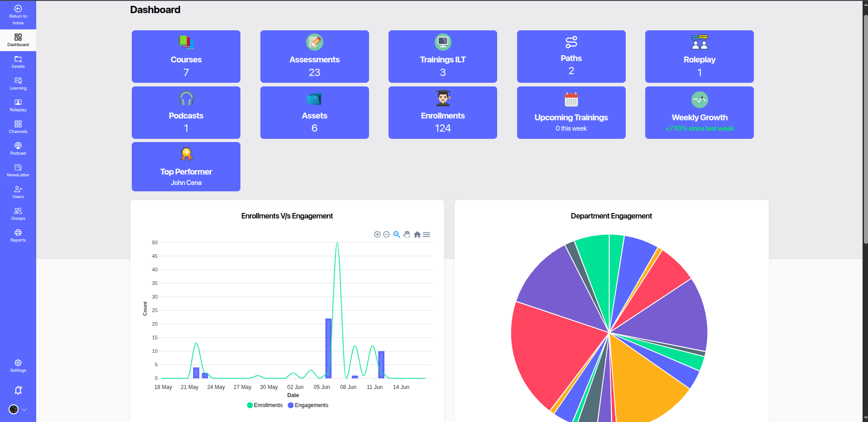The width and height of the screenshot is (868, 422).
Task: Click the chart zoom in plus icon
Action: click(377, 234)
